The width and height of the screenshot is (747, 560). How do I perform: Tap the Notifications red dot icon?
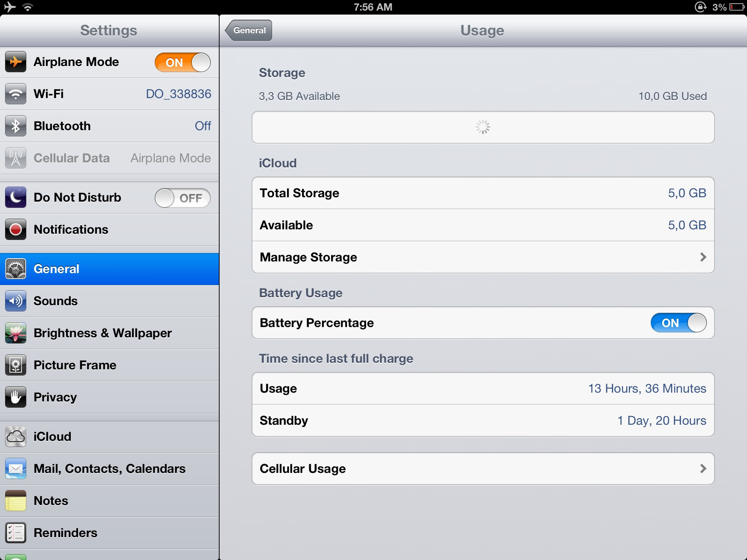point(15,230)
